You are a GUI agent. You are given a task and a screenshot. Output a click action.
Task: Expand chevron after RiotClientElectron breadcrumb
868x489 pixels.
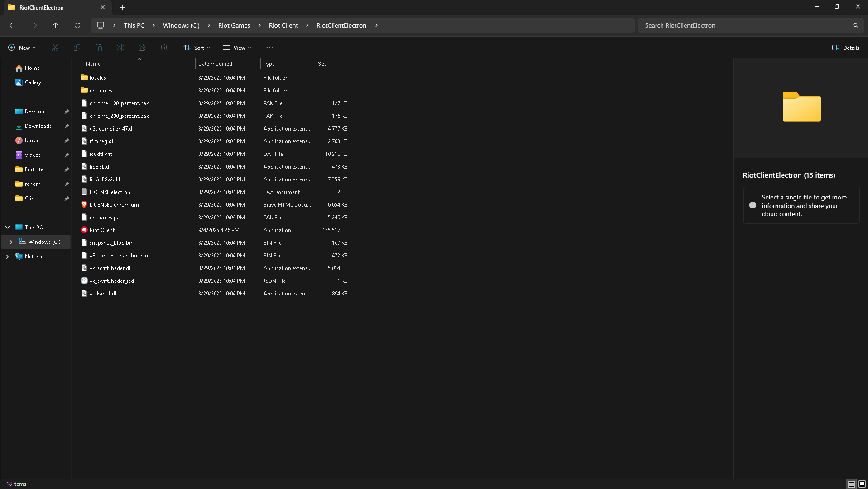[x=376, y=25]
